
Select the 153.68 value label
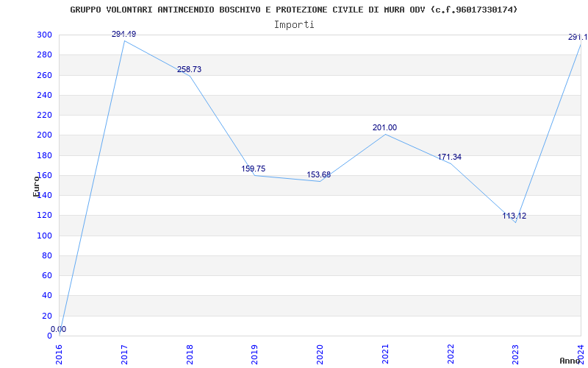[319, 174]
